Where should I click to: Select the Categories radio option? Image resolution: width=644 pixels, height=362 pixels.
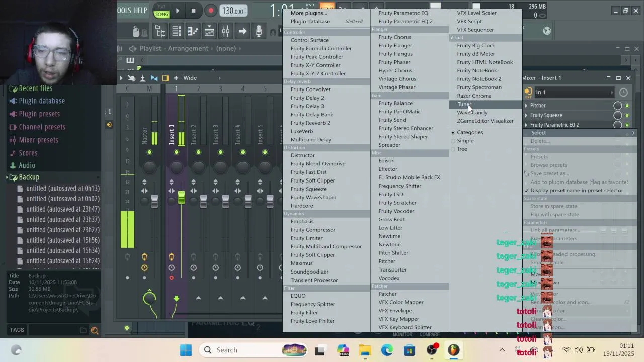pyautogui.click(x=453, y=132)
